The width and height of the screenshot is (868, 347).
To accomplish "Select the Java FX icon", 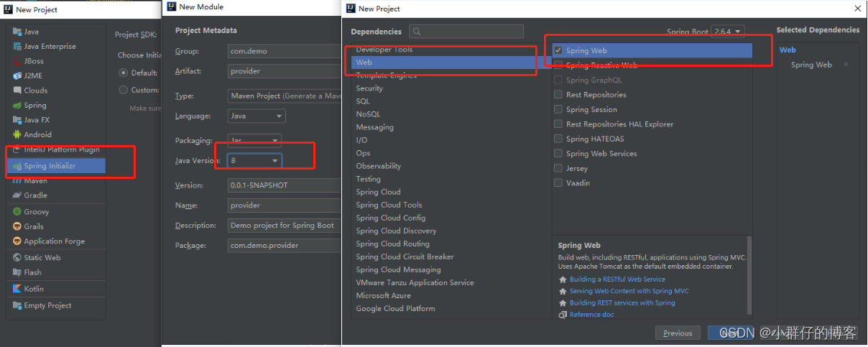I will click(x=17, y=120).
